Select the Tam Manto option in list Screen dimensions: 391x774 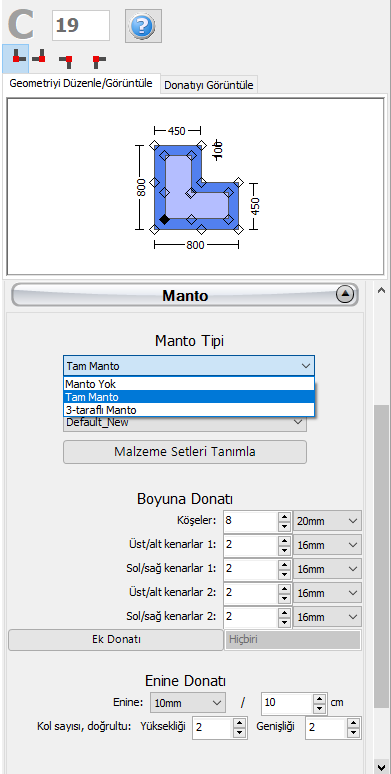[x=189, y=397]
